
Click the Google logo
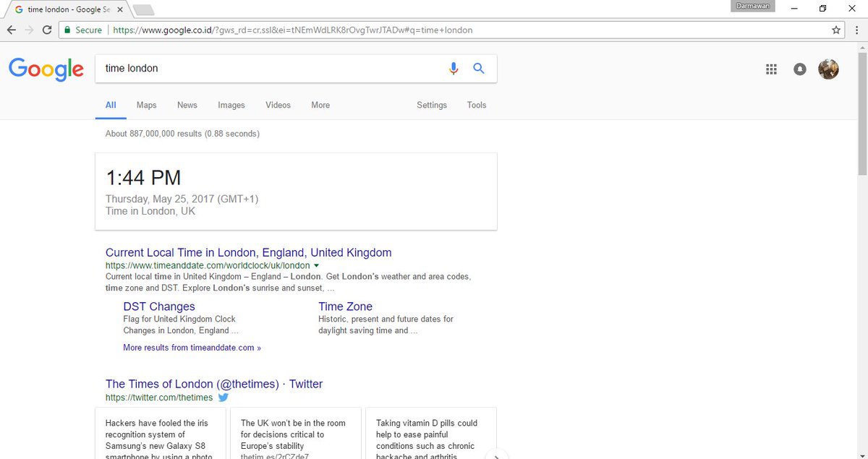(46, 69)
